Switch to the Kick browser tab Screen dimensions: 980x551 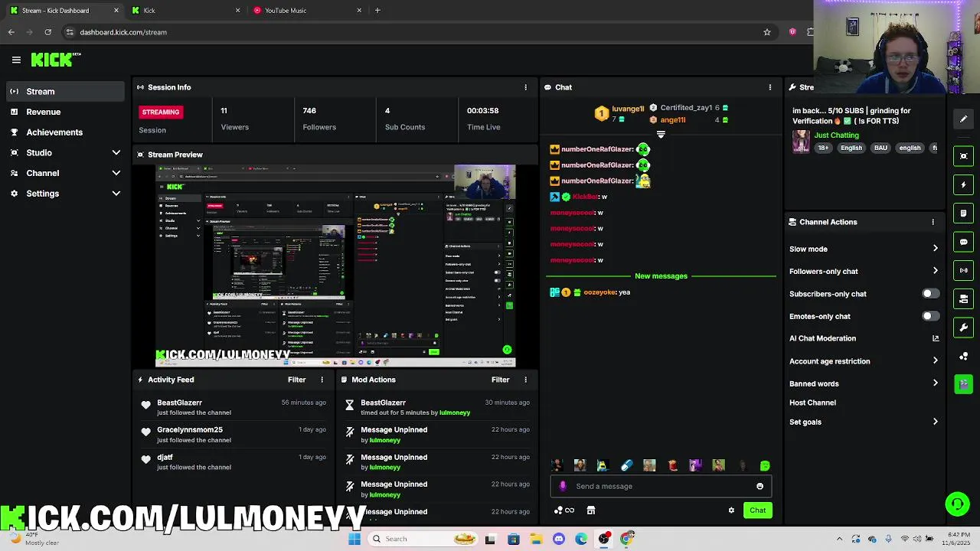(185, 10)
